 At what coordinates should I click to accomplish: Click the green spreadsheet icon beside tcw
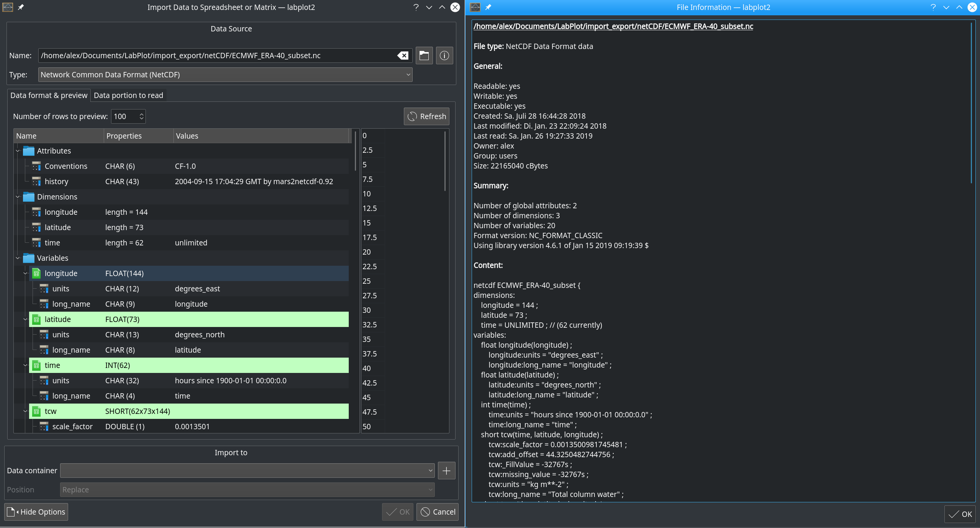tap(36, 411)
